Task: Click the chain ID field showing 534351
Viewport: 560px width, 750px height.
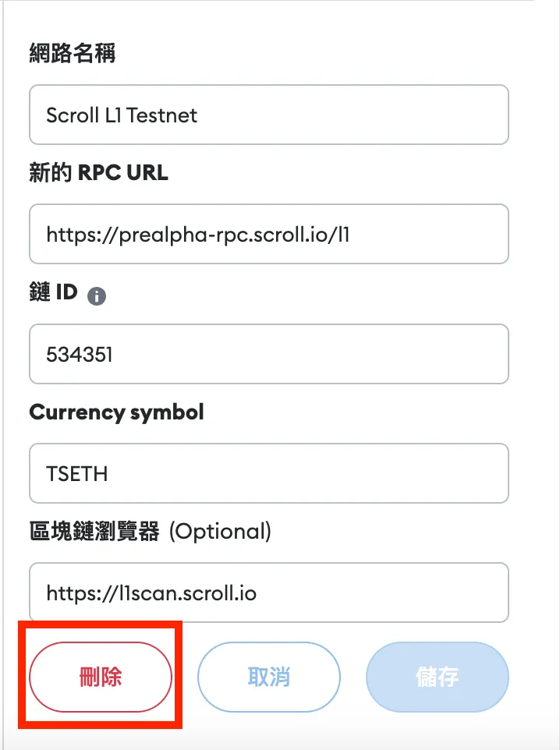Action: [x=268, y=354]
